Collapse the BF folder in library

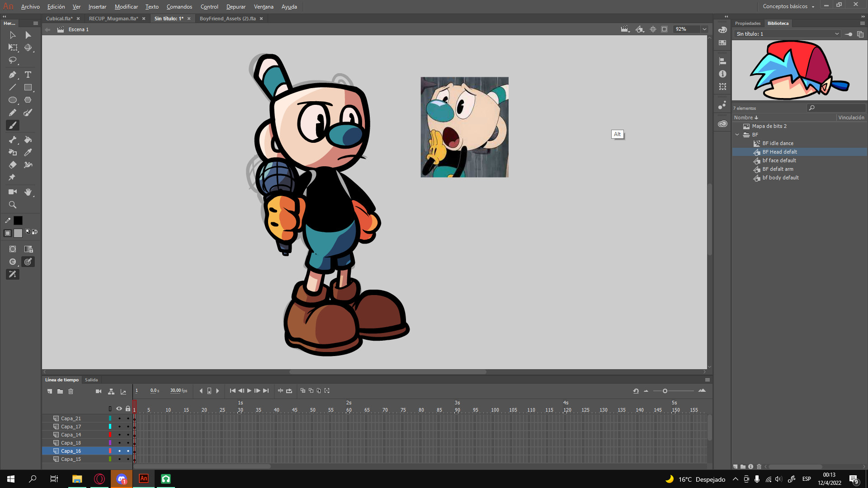coord(737,135)
